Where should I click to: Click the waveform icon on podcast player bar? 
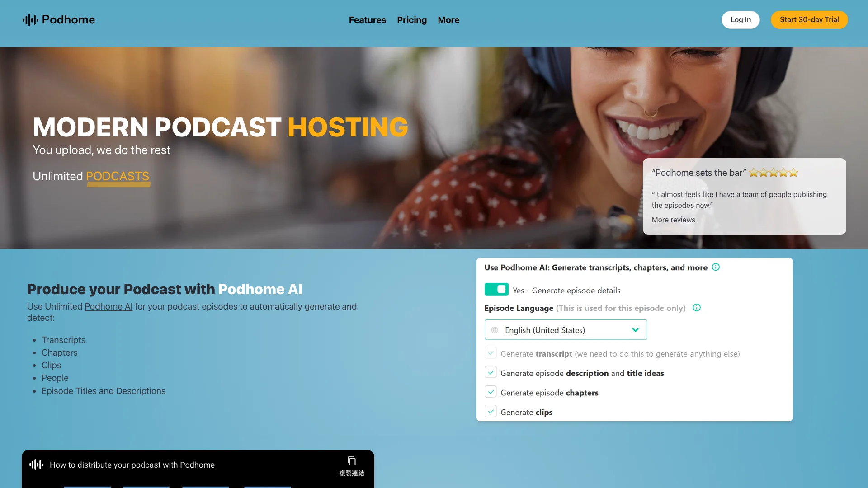pyautogui.click(x=37, y=465)
